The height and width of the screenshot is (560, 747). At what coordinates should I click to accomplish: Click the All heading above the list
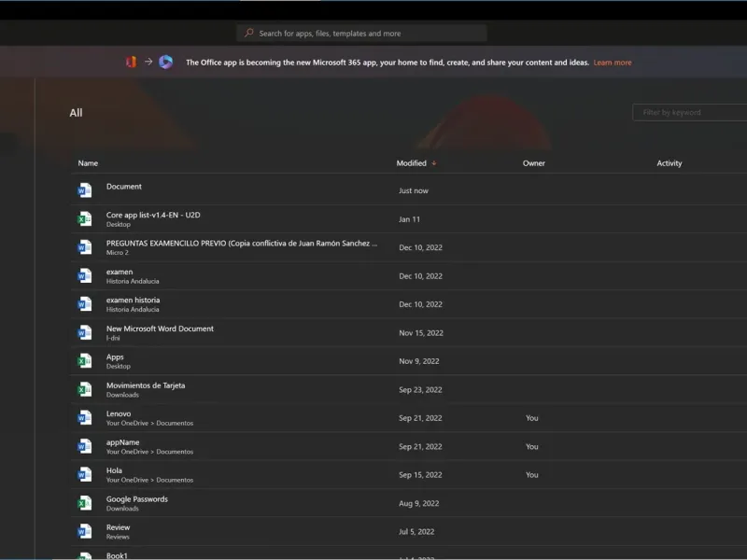(77, 113)
